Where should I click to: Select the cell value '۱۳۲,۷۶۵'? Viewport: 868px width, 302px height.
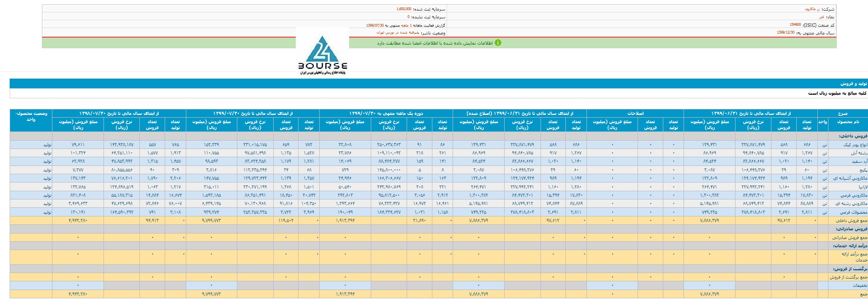[x=78, y=187]
